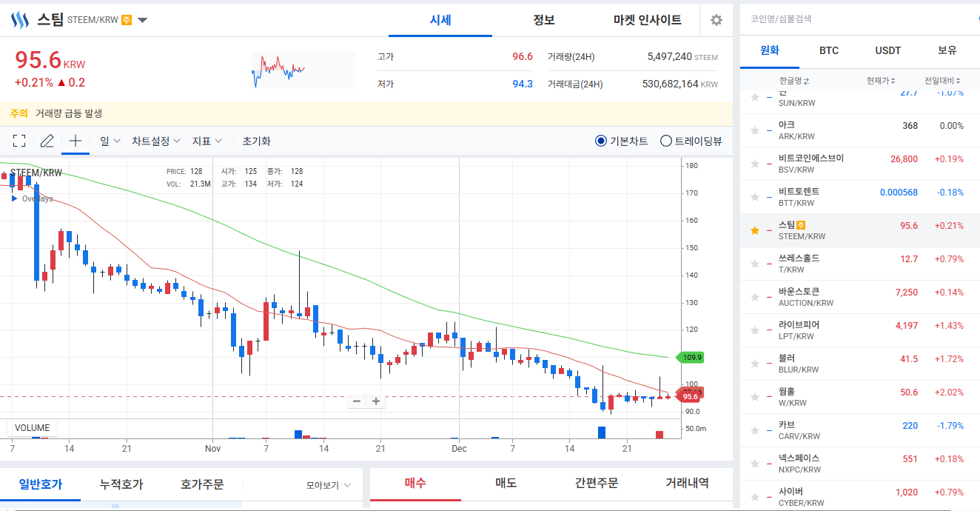The image size is (980, 511).
Task: Open the 모아보기 dropdown
Action: [329, 485]
